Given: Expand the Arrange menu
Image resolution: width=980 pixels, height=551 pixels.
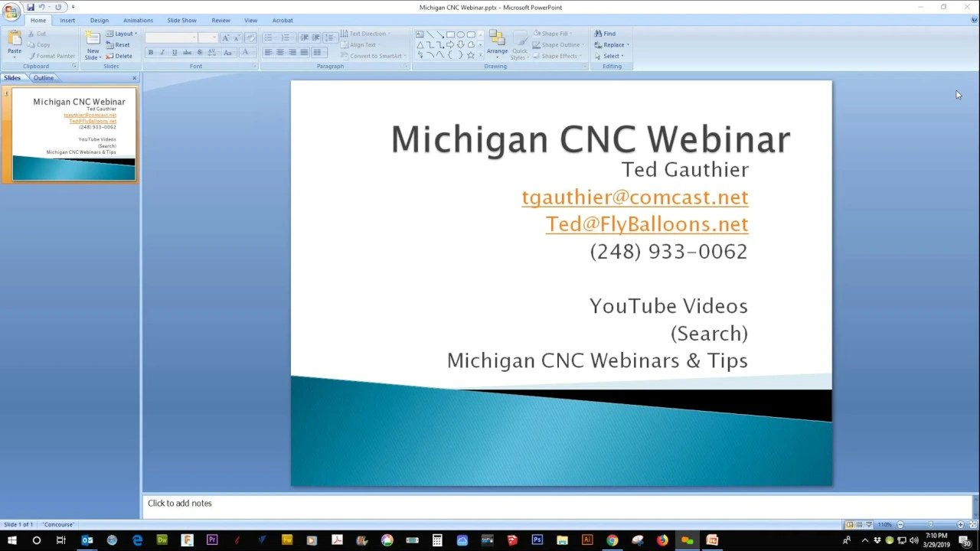Looking at the screenshot, I should [497, 46].
